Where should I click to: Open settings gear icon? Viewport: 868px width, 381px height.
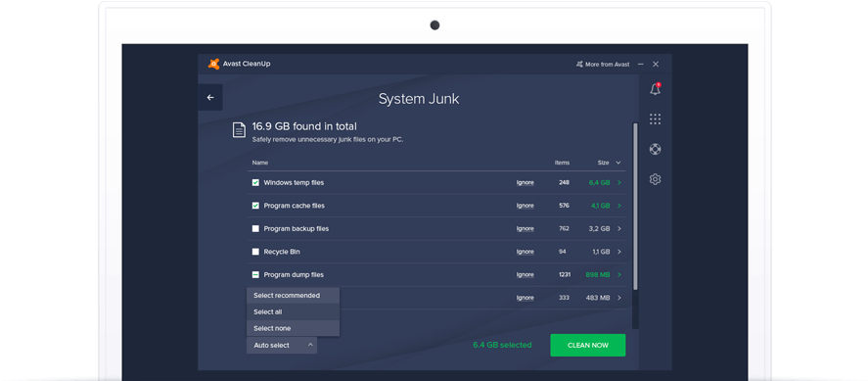[656, 179]
